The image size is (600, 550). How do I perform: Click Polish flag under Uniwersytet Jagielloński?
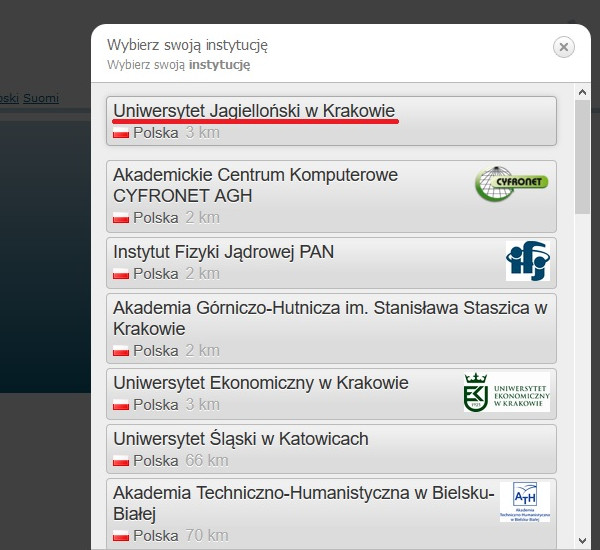[121, 133]
